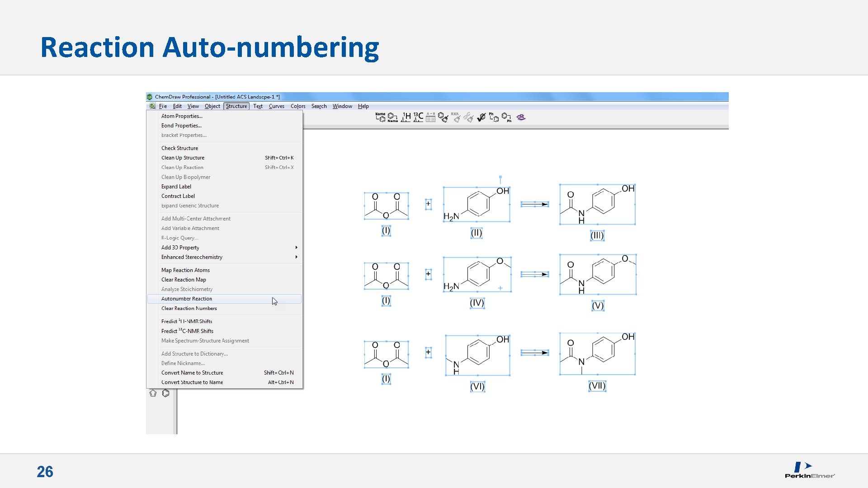This screenshot has height=488, width=868.
Task: Click the Expand Label Ph toolbar icon
Action: point(494,117)
